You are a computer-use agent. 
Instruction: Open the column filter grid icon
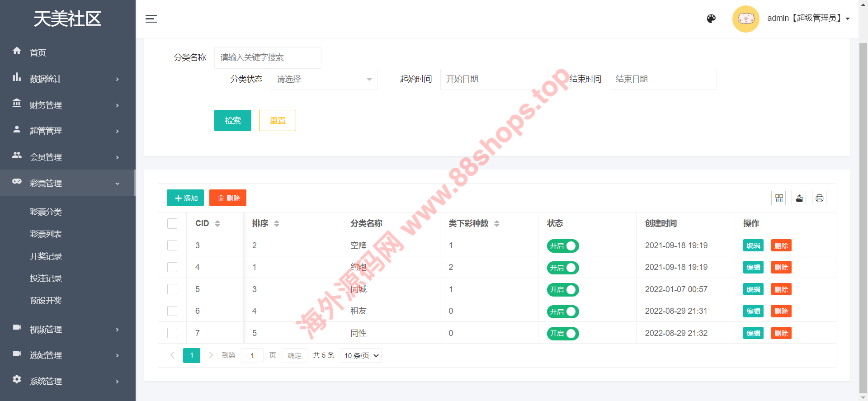pos(778,198)
